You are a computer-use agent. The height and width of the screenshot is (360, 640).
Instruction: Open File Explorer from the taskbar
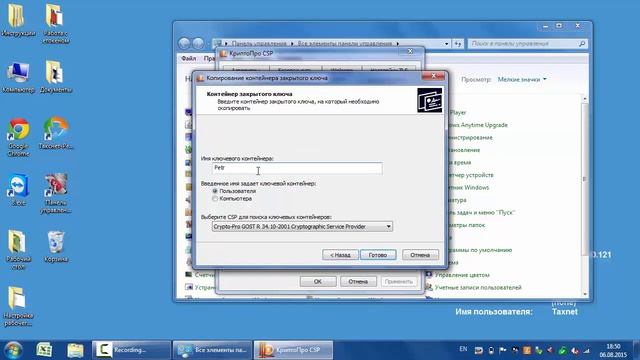pos(75,350)
